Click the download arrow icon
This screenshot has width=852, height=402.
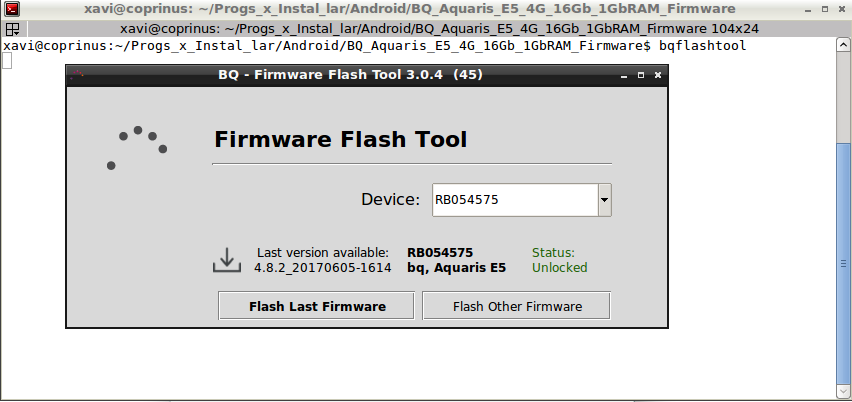pos(227,260)
